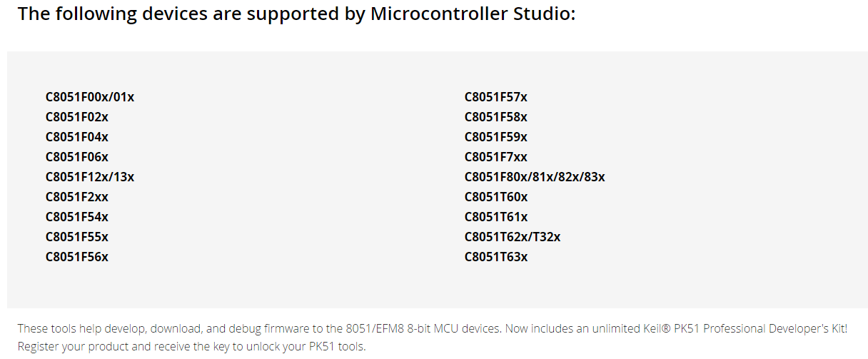Click the C8051F80x/81x/82x/83x entry
Image resolution: width=868 pixels, height=359 pixels.
535,177
